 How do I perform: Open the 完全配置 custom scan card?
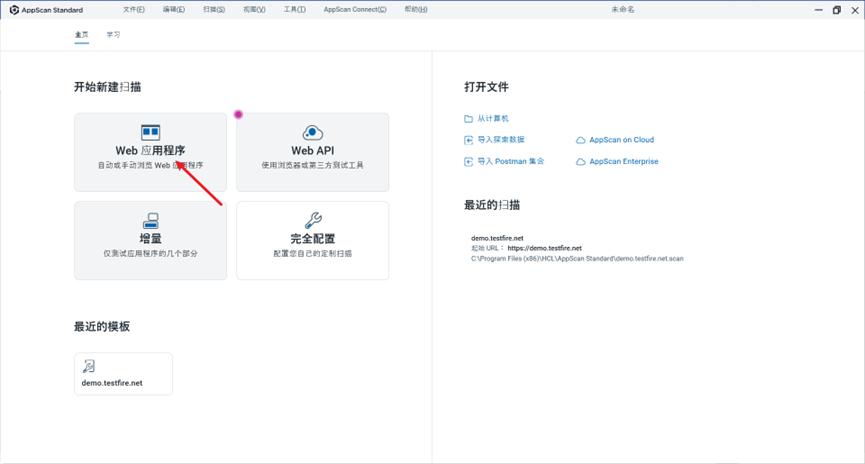(313, 241)
